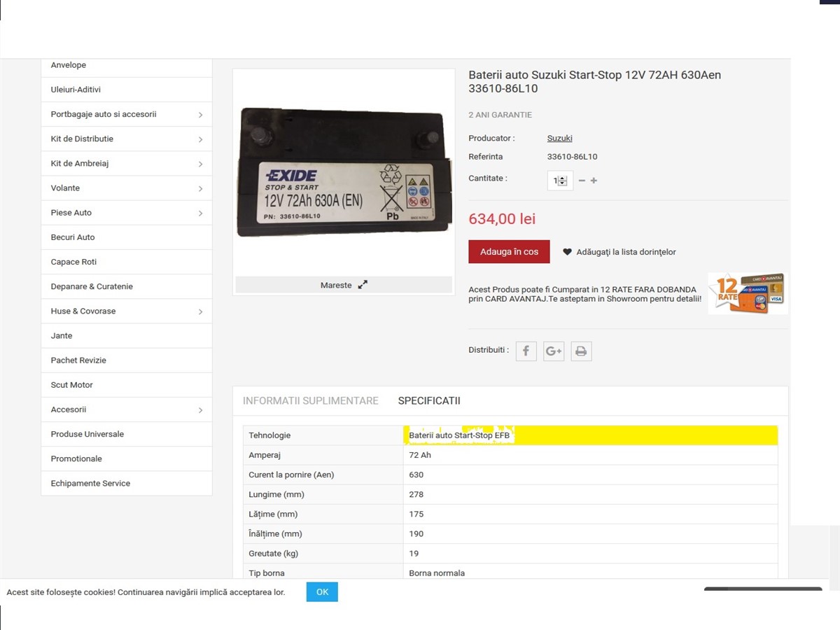
Task: Add product with Adauga in cos
Action: 509,252
